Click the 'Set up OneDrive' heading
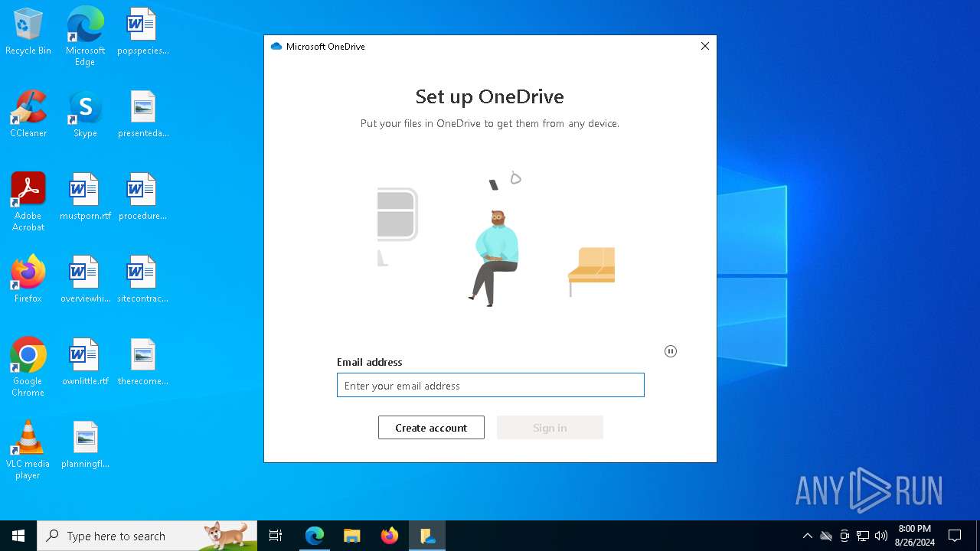980x551 pixels. tap(490, 96)
